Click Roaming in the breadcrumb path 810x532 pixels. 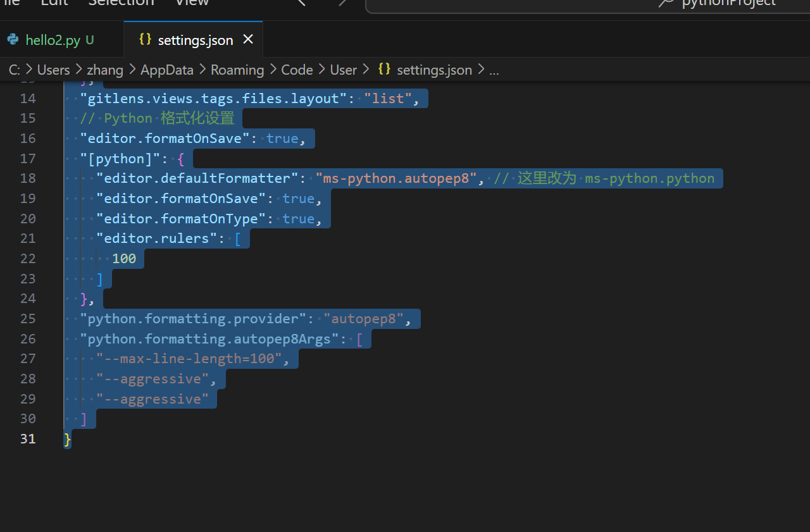(237, 70)
